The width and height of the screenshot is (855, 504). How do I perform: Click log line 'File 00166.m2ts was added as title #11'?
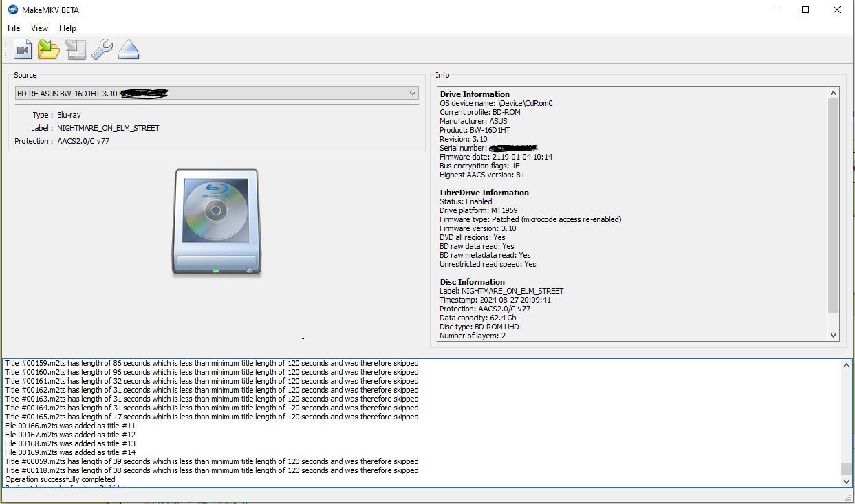(x=70, y=426)
